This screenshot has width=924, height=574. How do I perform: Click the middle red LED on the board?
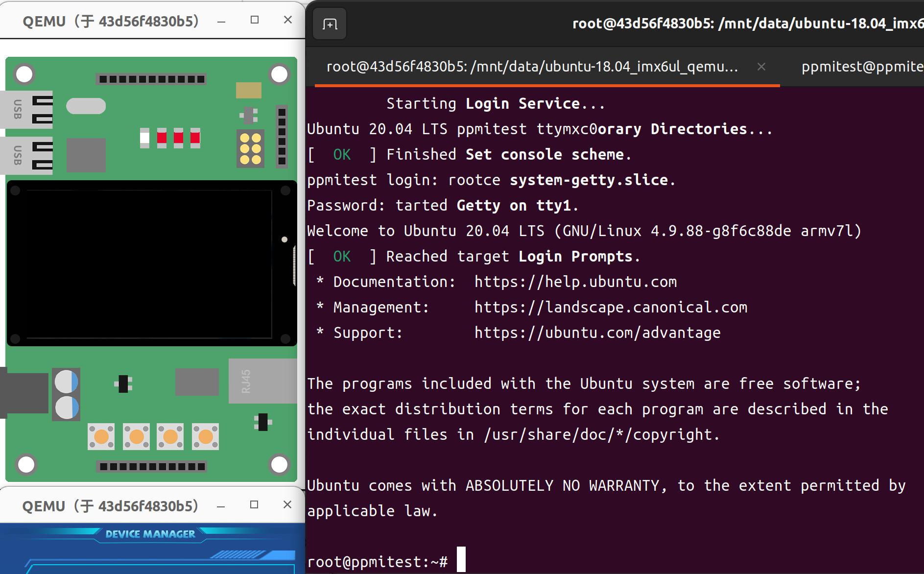pyautogui.click(x=178, y=138)
